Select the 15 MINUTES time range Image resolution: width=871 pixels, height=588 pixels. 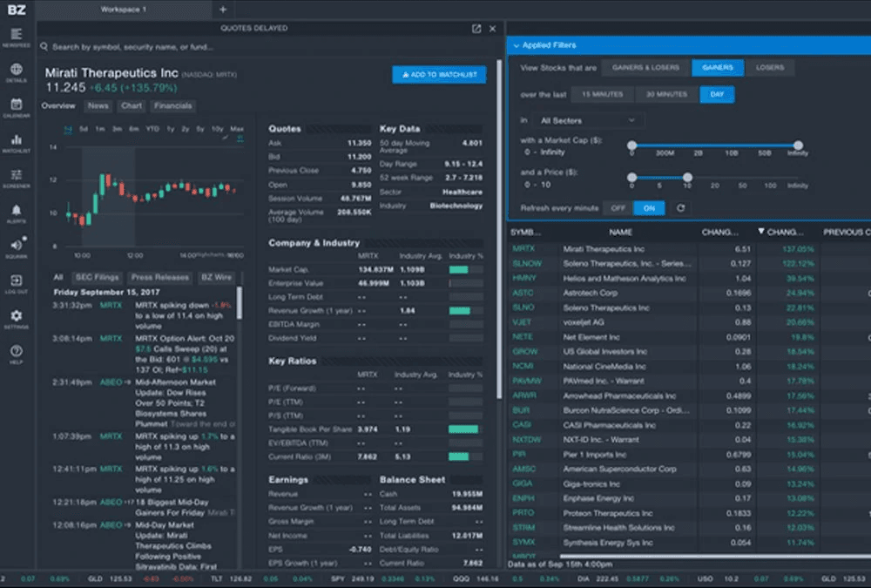[x=602, y=94]
